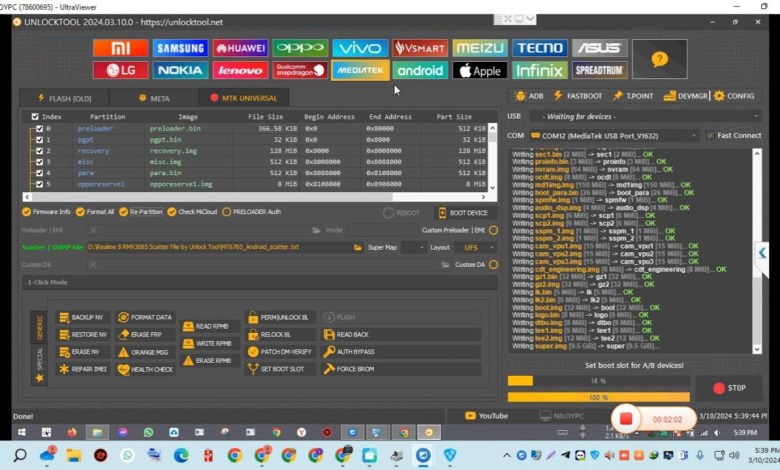Toggle Fast Connect checkbox
780x470 pixels.
pyautogui.click(x=710, y=135)
